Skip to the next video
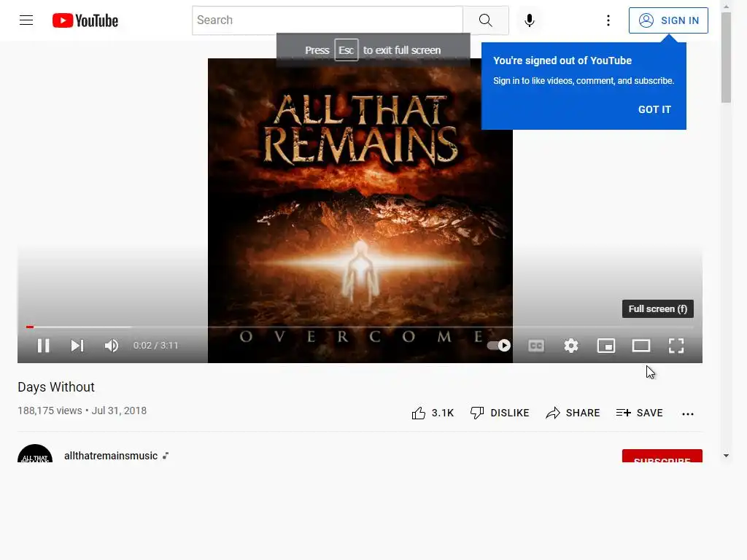Image resolution: width=747 pixels, height=560 pixels. [x=77, y=346]
